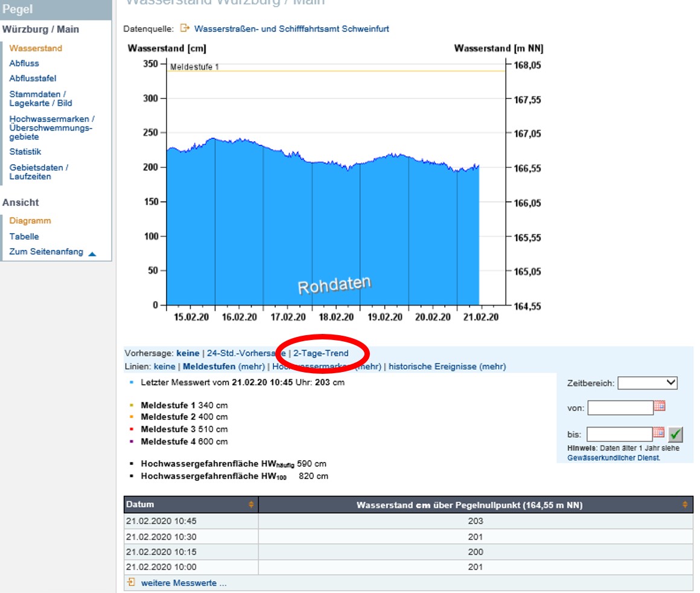Select 'keine' in the Vorhersage row

click(x=188, y=353)
